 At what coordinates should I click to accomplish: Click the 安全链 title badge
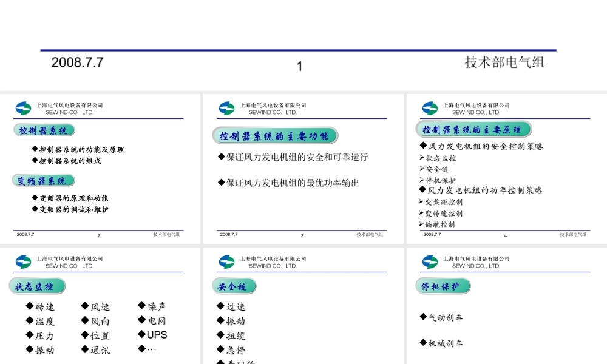pyautogui.click(x=234, y=286)
